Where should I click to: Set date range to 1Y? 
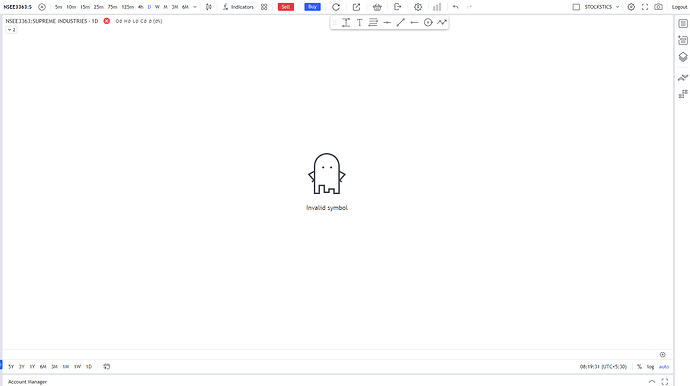tap(32, 367)
